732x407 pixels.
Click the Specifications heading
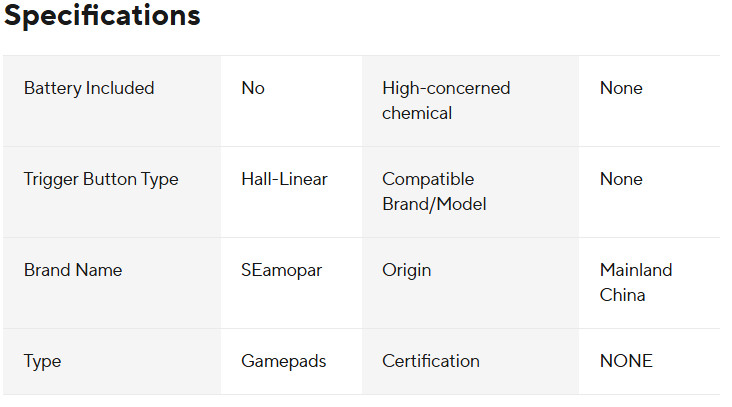click(x=101, y=16)
